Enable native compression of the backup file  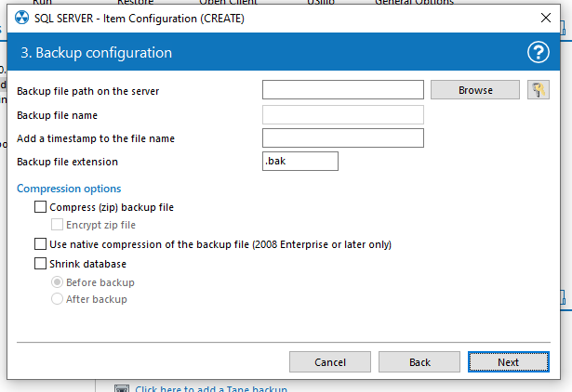(40, 244)
